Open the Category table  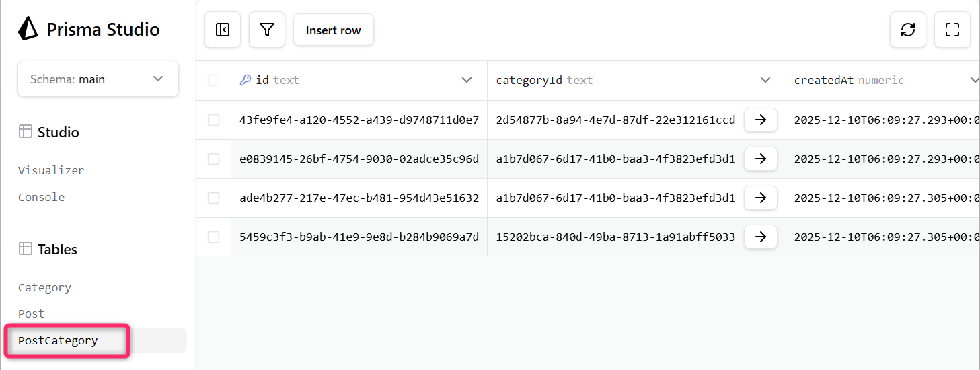pos(44,288)
